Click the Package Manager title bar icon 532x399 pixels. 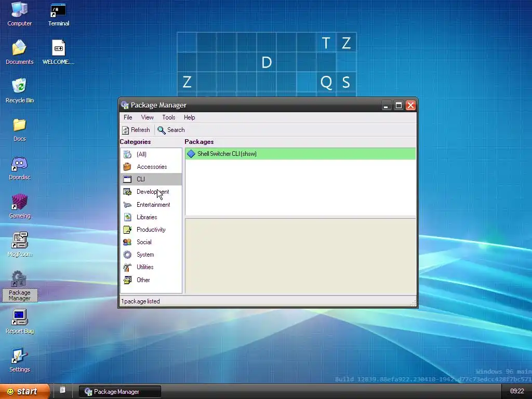[125, 105]
